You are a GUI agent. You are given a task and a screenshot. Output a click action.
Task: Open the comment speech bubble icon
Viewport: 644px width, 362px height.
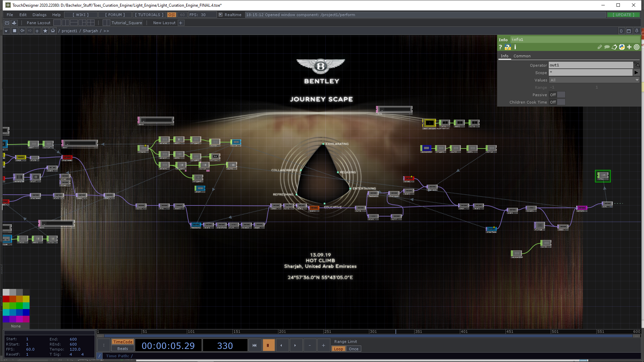point(607,47)
